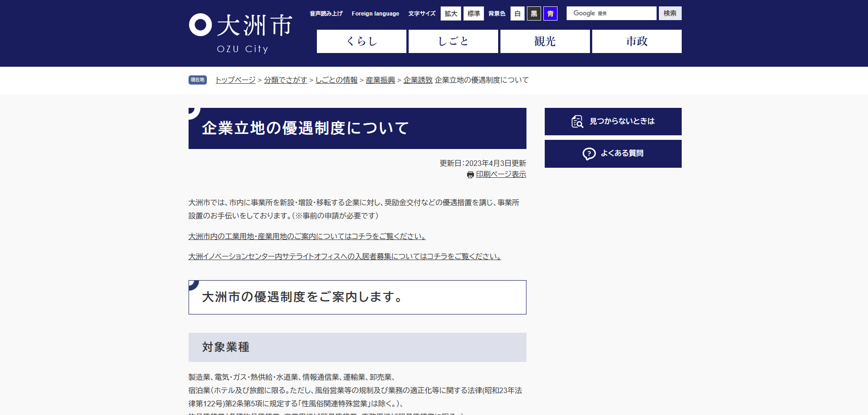
Task: Go to 企業誘致 breadcrumb link
Action: (x=418, y=80)
